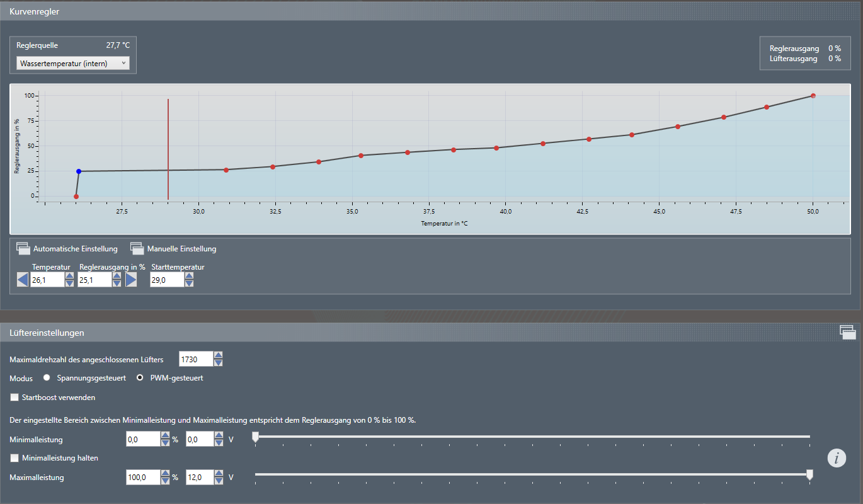Enable the Startboost verwenden checkbox
This screenshot has width=863, height=504.
point(14,398)
